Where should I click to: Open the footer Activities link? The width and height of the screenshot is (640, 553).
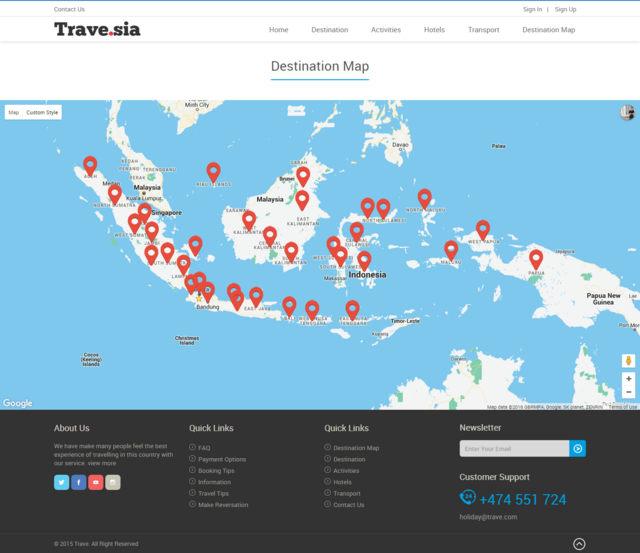(x=346, y=471)
